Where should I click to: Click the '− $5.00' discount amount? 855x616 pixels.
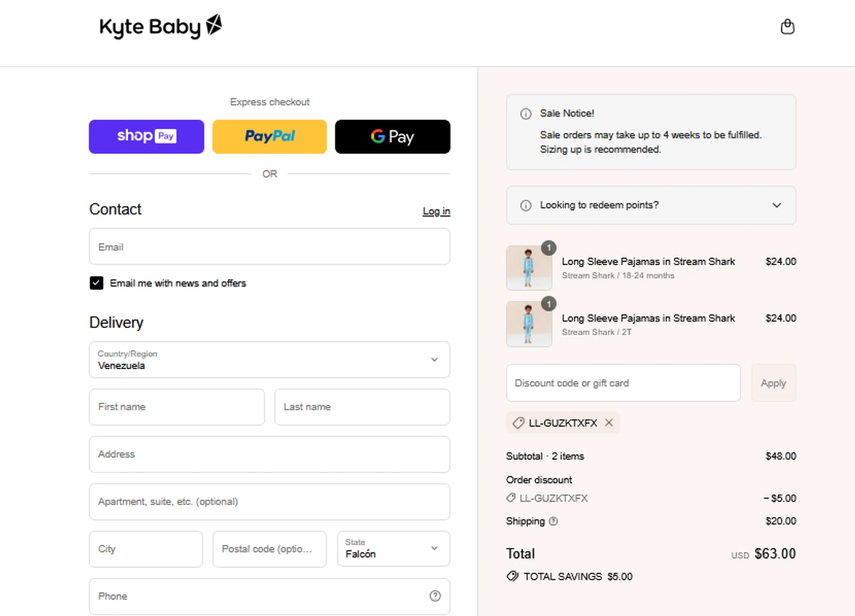point(780,499)
